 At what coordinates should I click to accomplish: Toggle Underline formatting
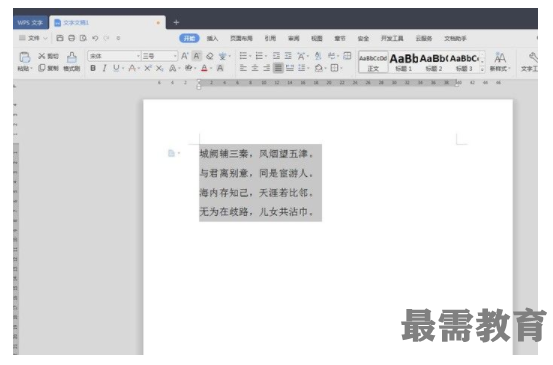click(116, 68)
